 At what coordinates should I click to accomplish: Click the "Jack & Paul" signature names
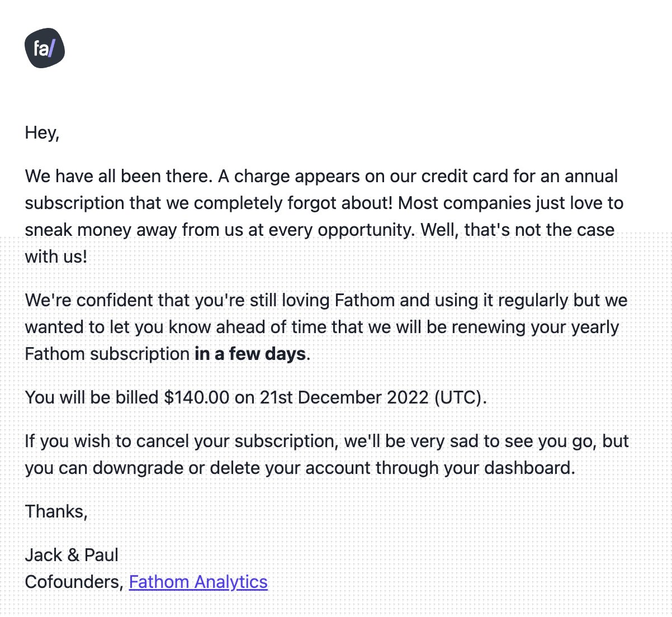pyautogui.click(x=72, y=555)
